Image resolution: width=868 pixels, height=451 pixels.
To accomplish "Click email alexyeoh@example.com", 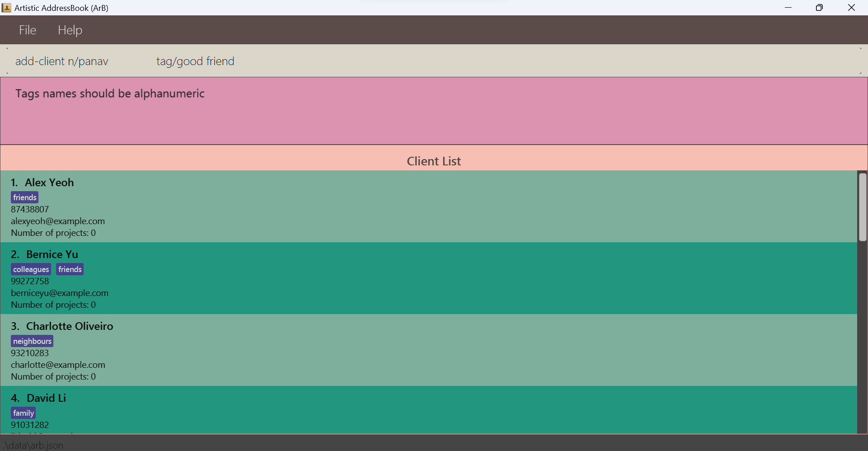I will [x=58, y=221].
